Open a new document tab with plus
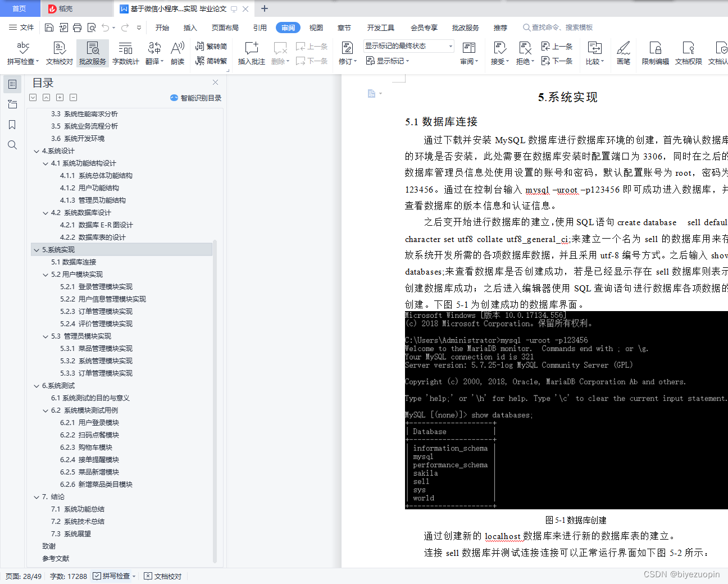 pyautogui.click(x=265, y=8)
